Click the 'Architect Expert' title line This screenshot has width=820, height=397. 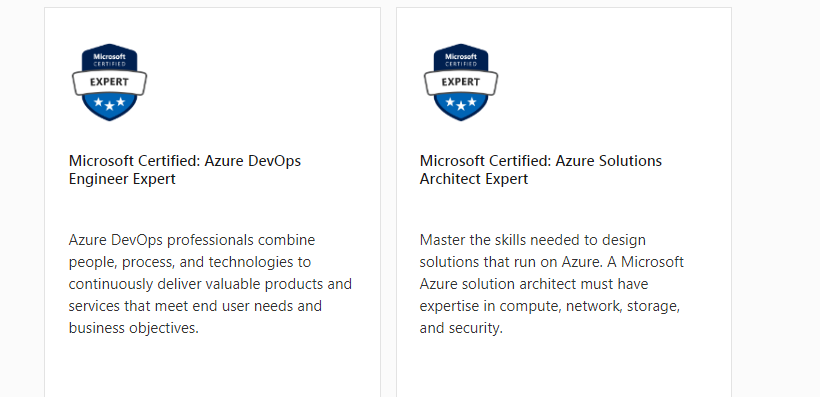pyautogui.click(x=474, y=179)
